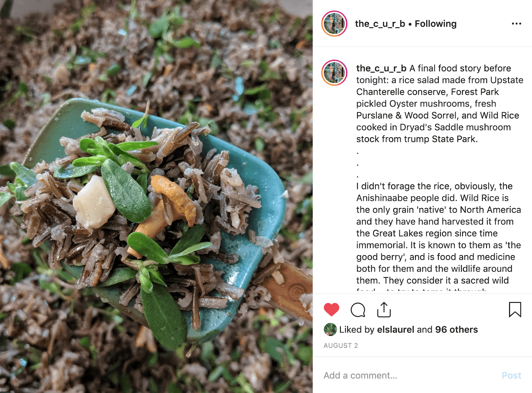The width and height of the screenshot is (532, 393).
Task: Open comments using the speech bubble icon
Action: (358, 310)
